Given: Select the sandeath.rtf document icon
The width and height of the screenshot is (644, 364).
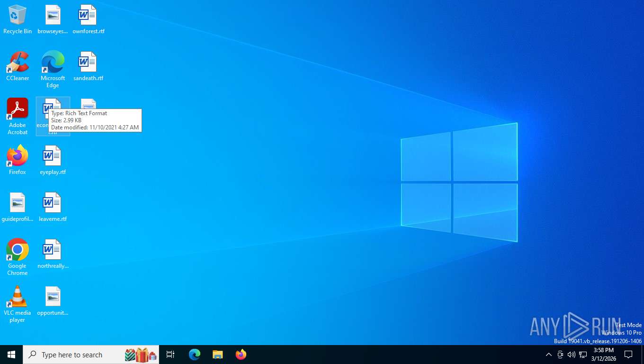Looking at the screenshot, I should point(88,66).
